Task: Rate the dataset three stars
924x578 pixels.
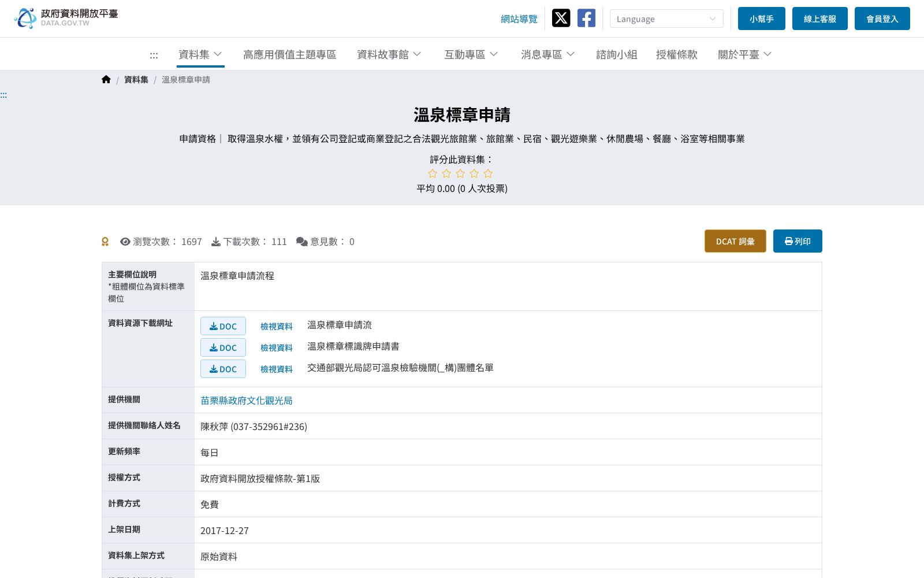Action: 460,173
